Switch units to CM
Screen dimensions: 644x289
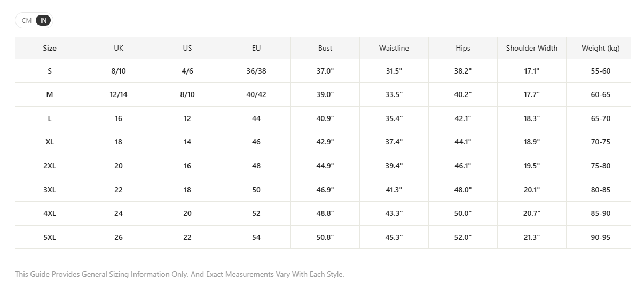click(x=27, y=21)
